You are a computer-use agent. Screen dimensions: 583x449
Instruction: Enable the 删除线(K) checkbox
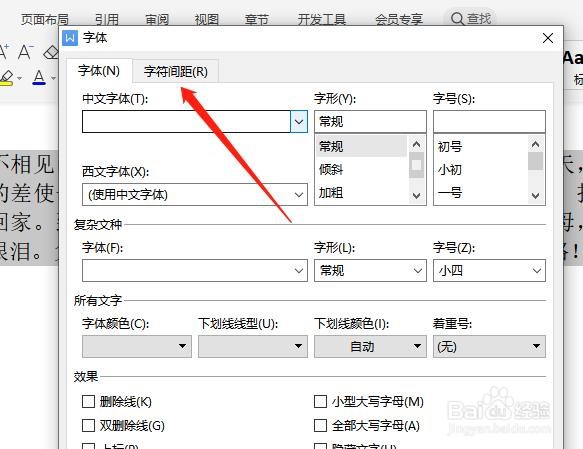88,401
